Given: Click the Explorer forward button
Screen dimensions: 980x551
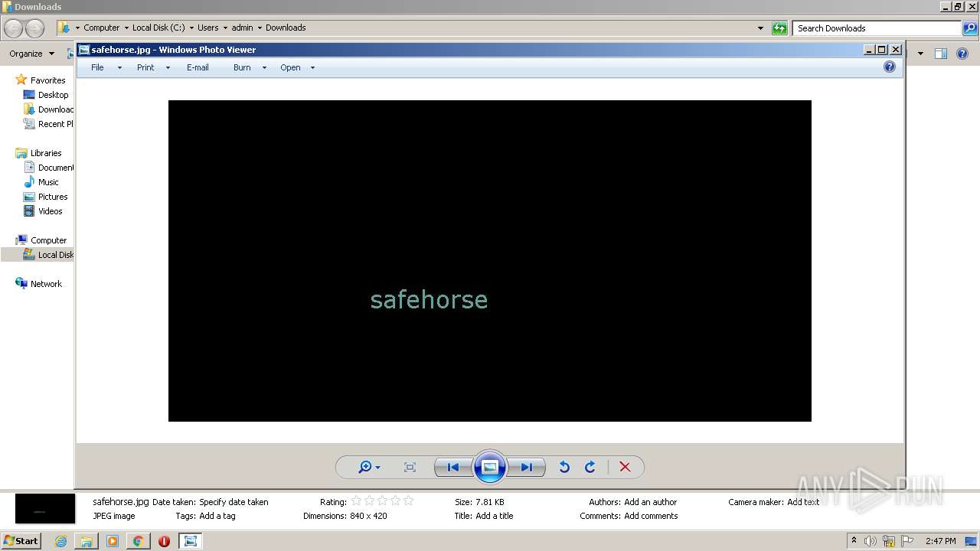Looking at the screenshot, I should point(34,28).
